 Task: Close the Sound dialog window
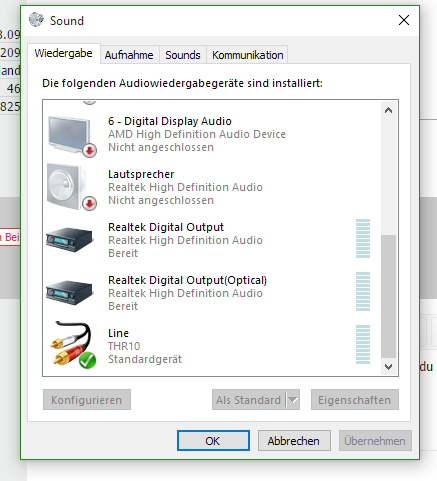tap(404, 20)
